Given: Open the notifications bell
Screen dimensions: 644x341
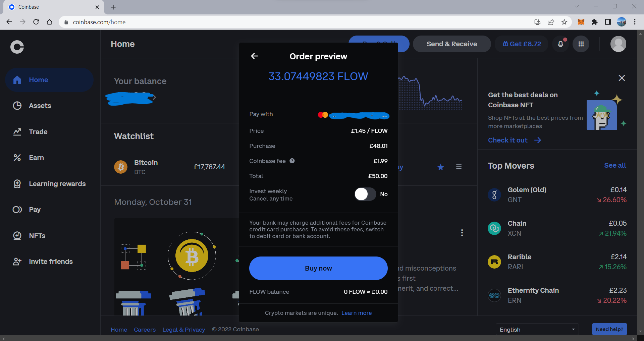Looking at the screenshot, I should [x=560, y=44].
